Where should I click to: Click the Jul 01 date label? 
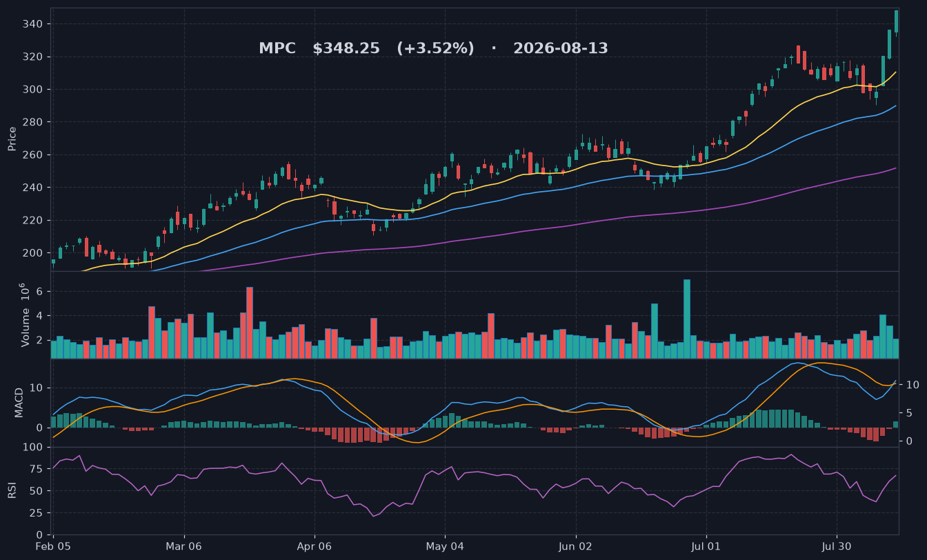click(706, 547)
